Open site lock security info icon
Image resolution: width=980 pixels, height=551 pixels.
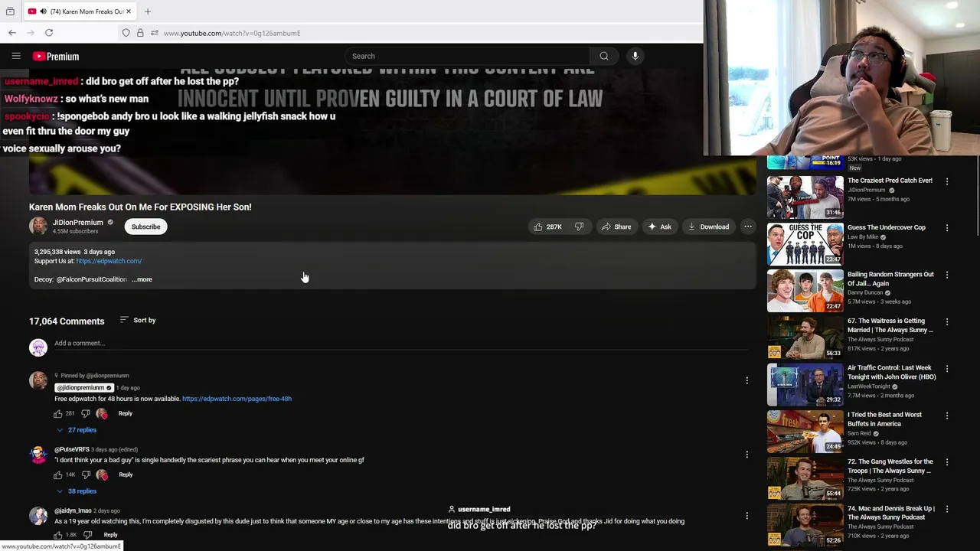[x=140, y=33]
